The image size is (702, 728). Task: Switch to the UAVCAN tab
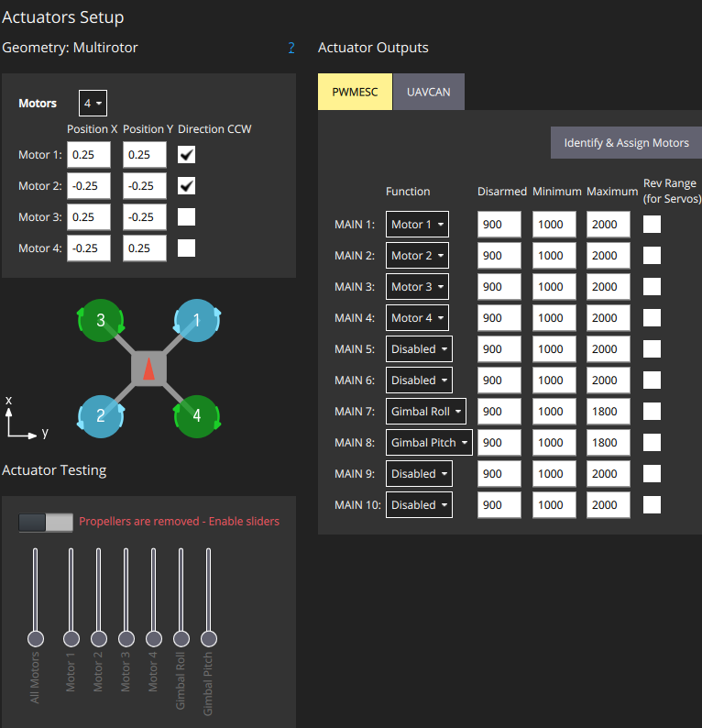point(429,92)
